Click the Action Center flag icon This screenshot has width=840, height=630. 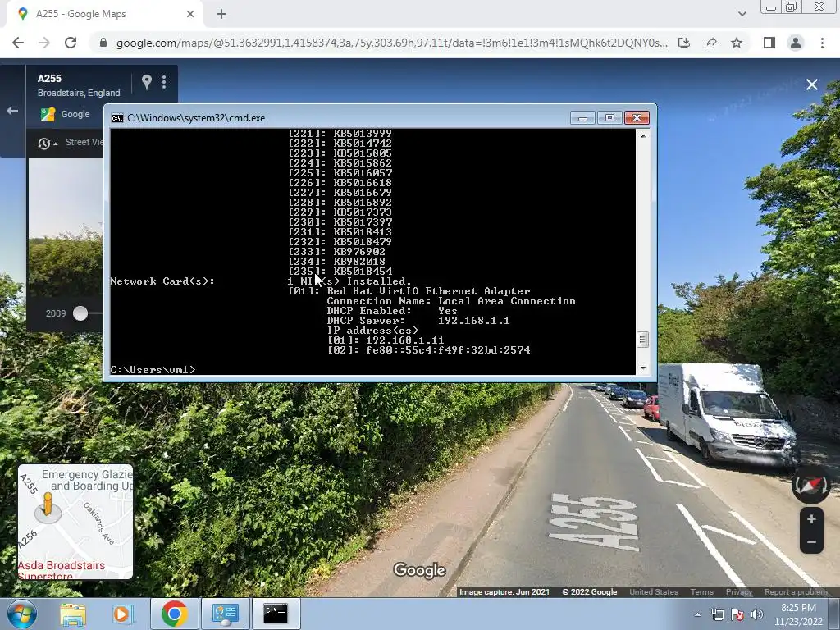(737, 614)
